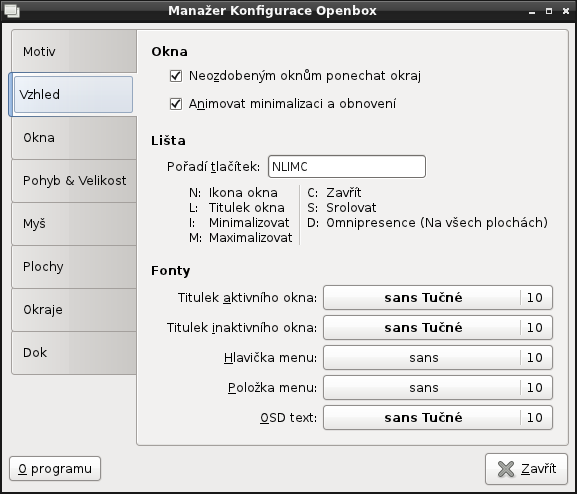Click the 'M: Maximalizovat' legend entry

tap(241, 238)
